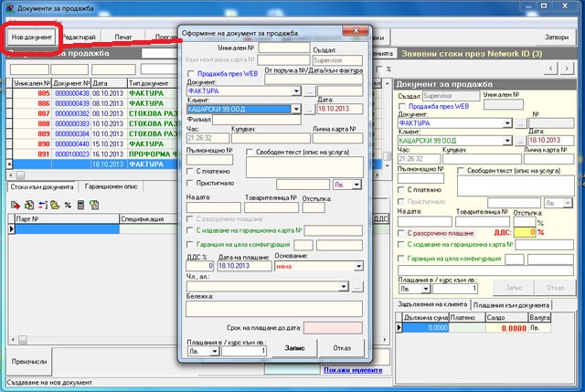
Task: Click the horizontal scrollbar under the goods grid
Action: pyautogui.click(x=198, y=339)
